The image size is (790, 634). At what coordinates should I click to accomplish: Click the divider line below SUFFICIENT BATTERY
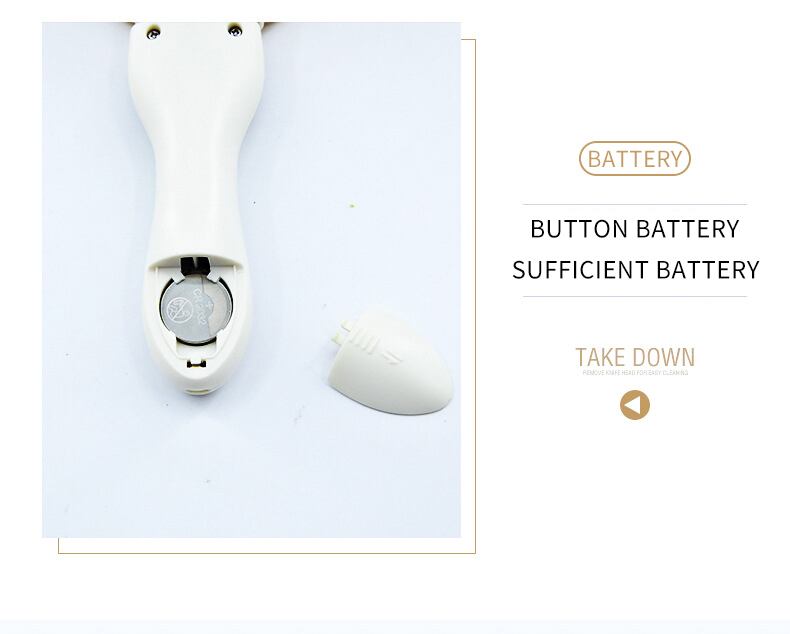(635, 296)
